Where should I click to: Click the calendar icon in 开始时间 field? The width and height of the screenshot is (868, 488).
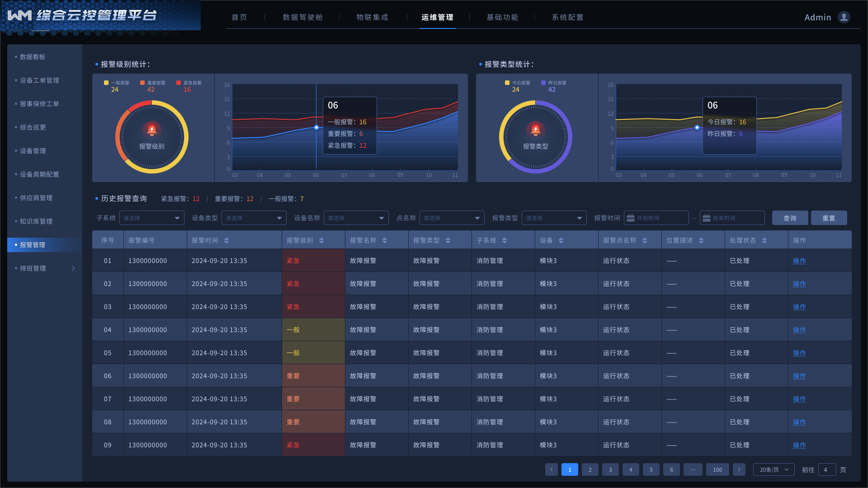click(x=631, y=218)
